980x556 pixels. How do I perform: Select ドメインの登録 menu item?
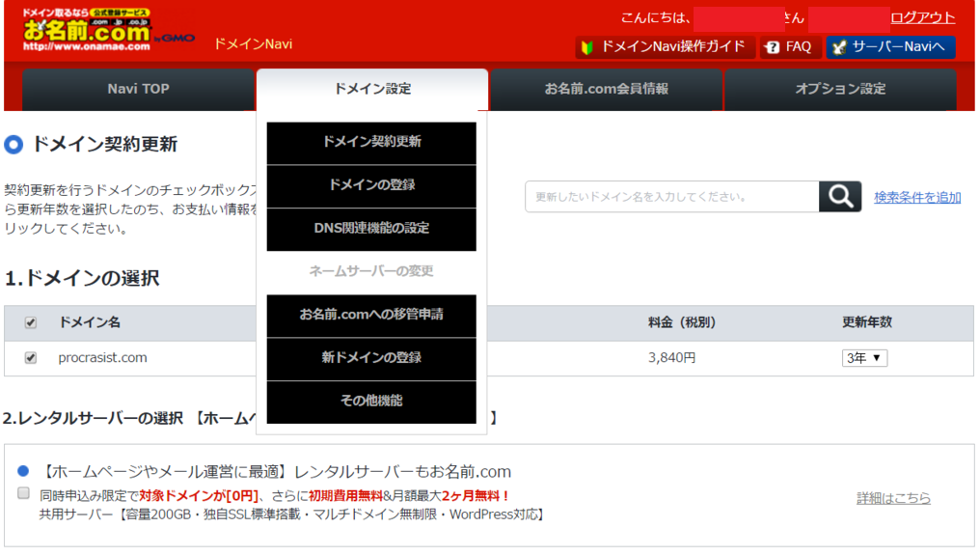(371, 185)
